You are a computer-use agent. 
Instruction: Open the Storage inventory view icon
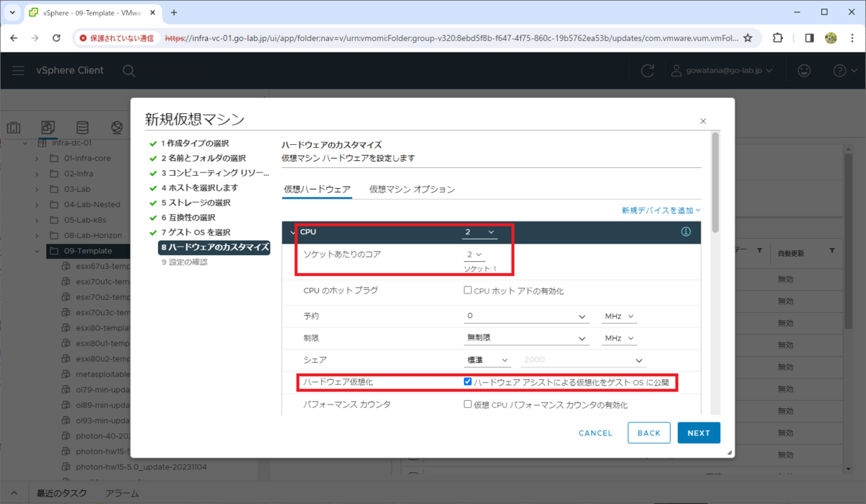(82, 128)
